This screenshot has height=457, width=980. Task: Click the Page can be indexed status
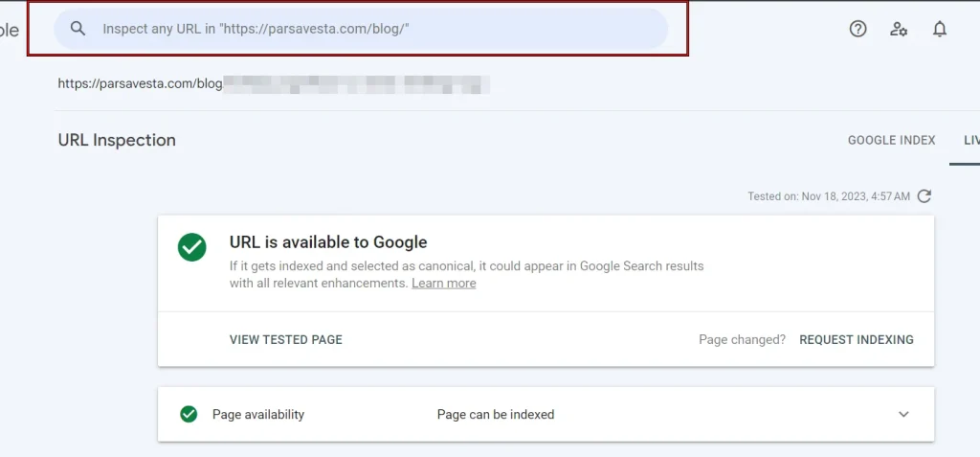tap(496, 415)
